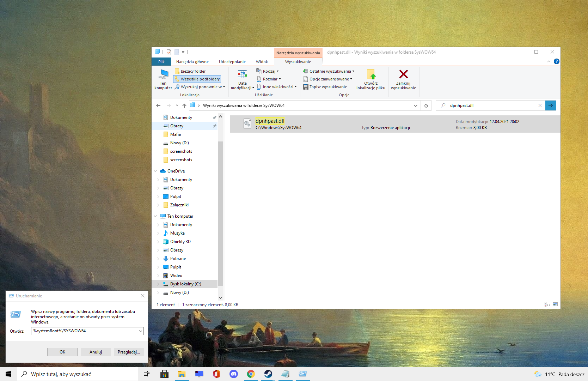Collapse the OneDrive tree node
Image resolution: width=588 pixels, height=381 pixels.
tap(155, 171)
